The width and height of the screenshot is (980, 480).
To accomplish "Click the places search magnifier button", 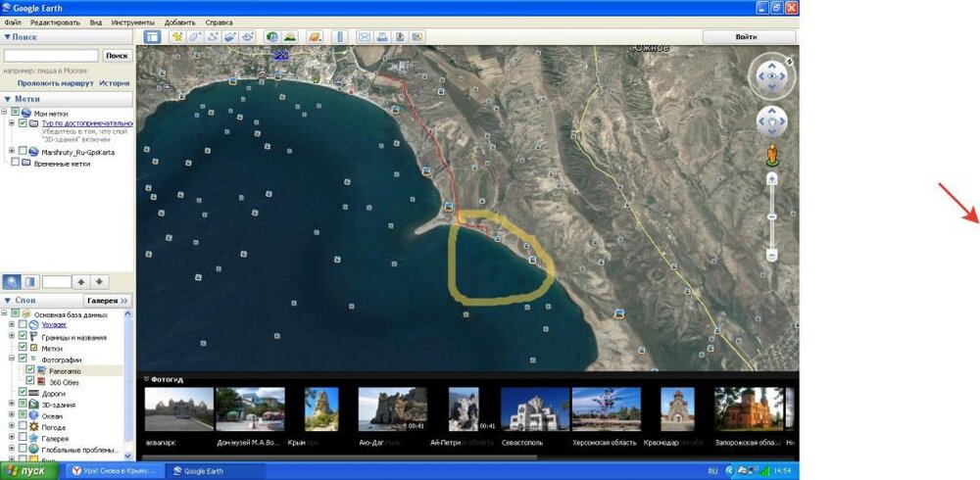I will (13, 282).
